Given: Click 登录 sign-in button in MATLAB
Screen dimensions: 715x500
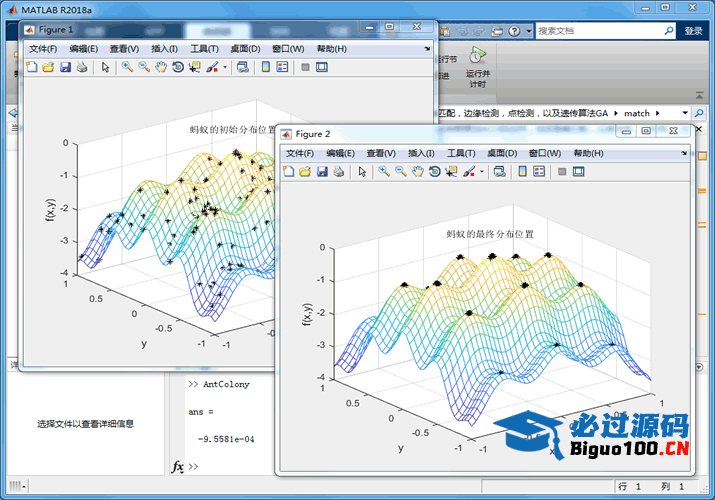Looking at the screenshot, I should (x=693, y=31).
